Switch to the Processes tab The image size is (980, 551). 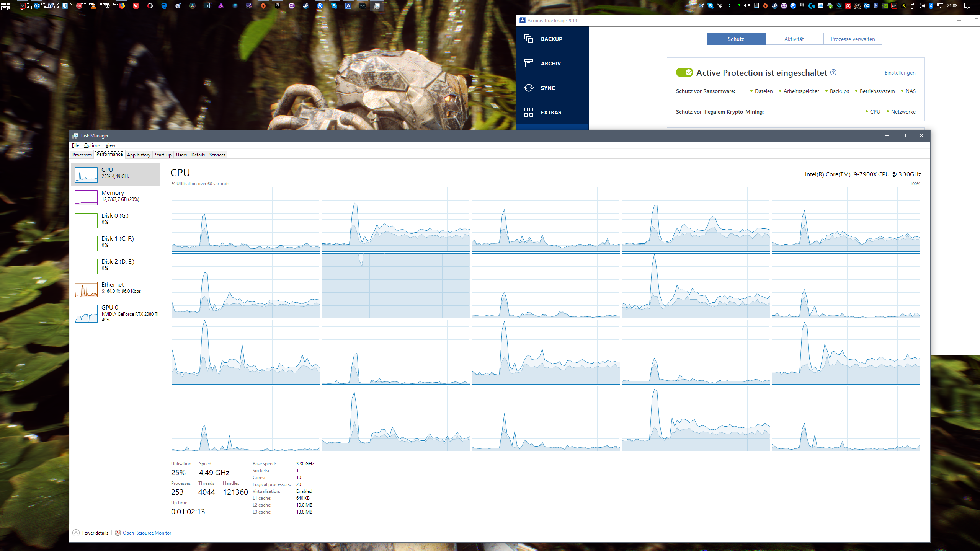[x=82, y=155]
